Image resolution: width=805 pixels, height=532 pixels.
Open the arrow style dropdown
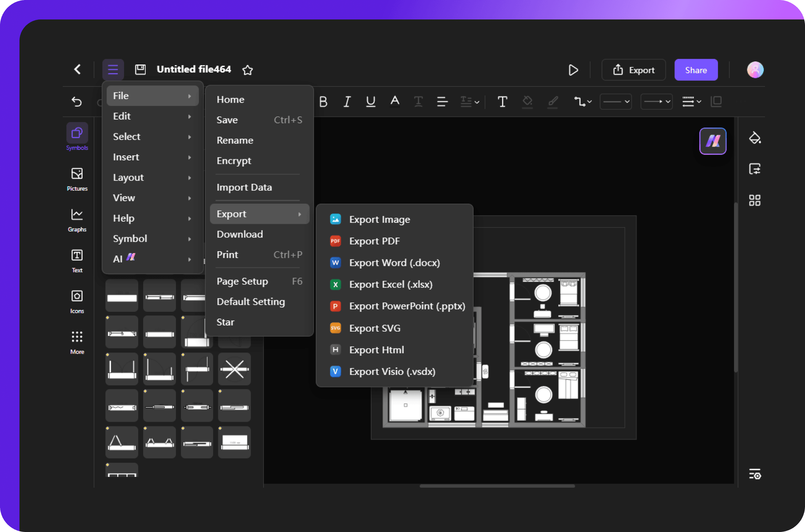656,102
